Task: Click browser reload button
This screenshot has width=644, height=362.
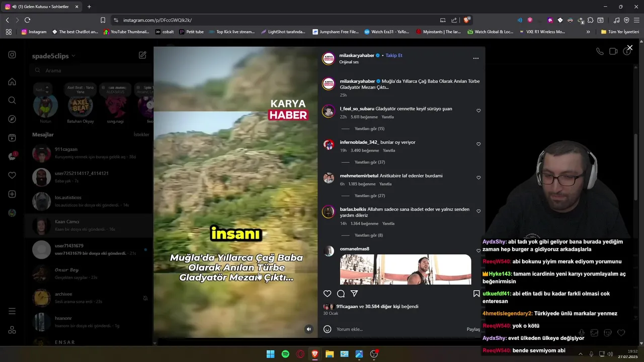Action: click(x=27, y=20)
